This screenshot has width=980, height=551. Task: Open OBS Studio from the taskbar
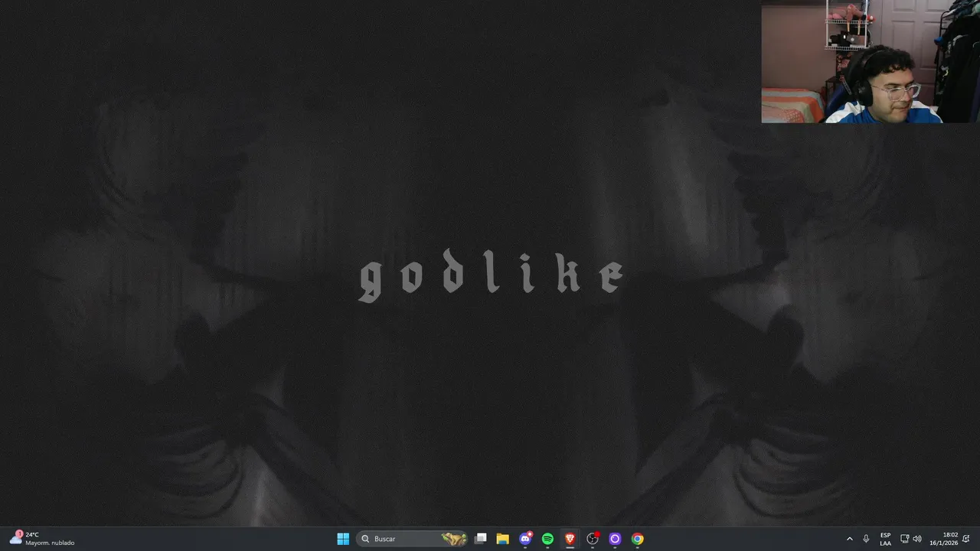593,539
